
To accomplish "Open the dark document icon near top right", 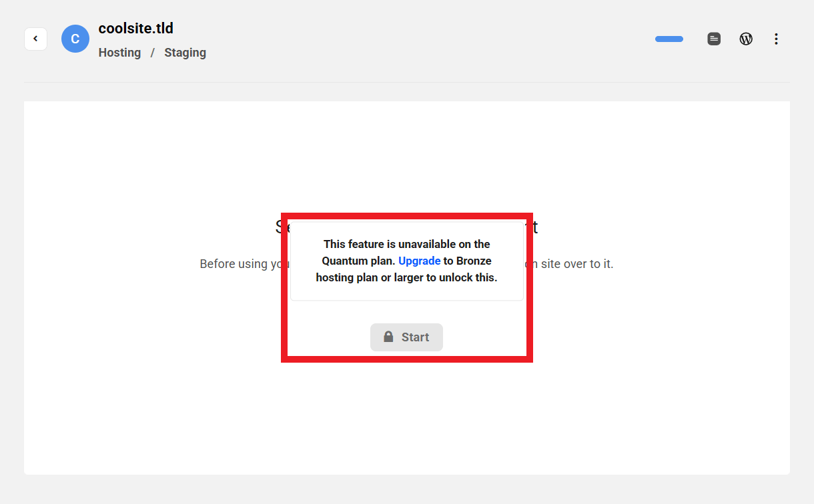I will pyautogui.click(x=713, y=39).
